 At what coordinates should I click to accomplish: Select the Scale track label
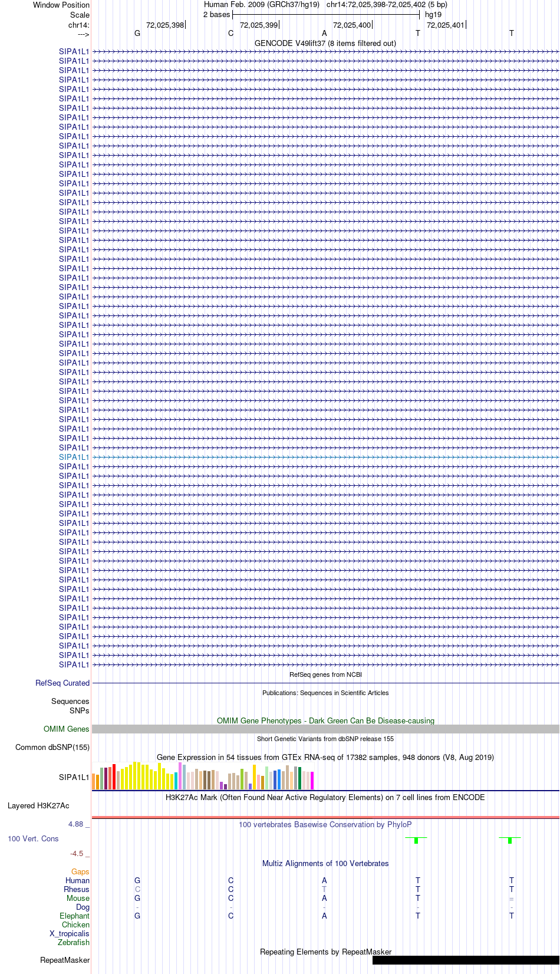80,15
